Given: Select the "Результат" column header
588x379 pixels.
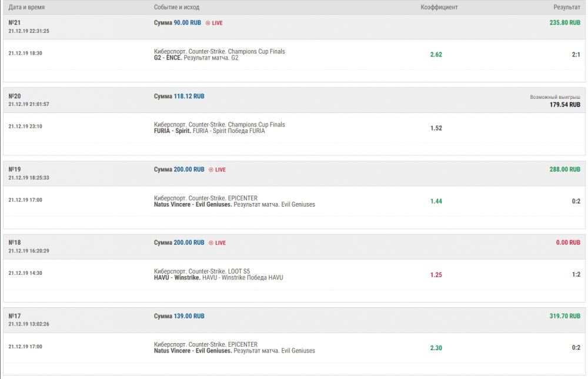Looking at the screenshot, I should point(566,7).
